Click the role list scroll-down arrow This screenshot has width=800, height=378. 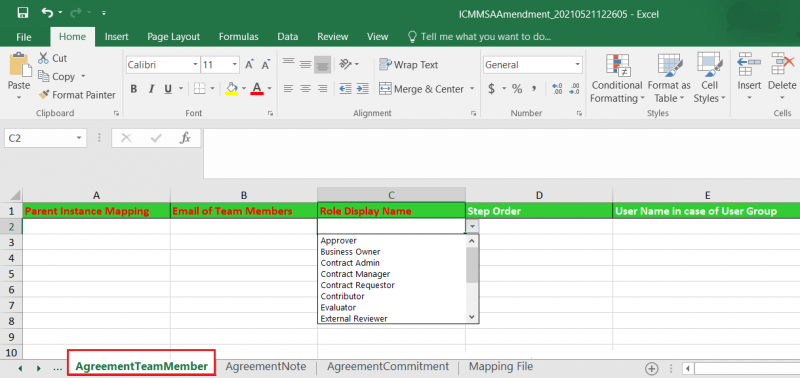click(472, 317)
